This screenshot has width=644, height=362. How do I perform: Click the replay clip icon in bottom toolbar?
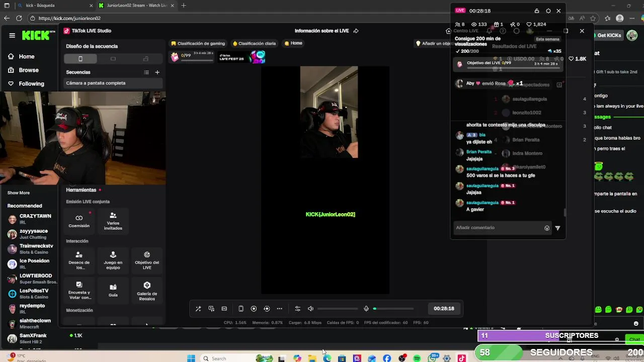click(267, 309)
